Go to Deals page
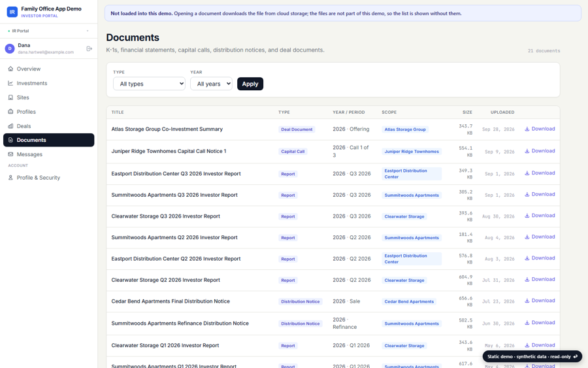The image size is (588, 368). tap(49, 126)
